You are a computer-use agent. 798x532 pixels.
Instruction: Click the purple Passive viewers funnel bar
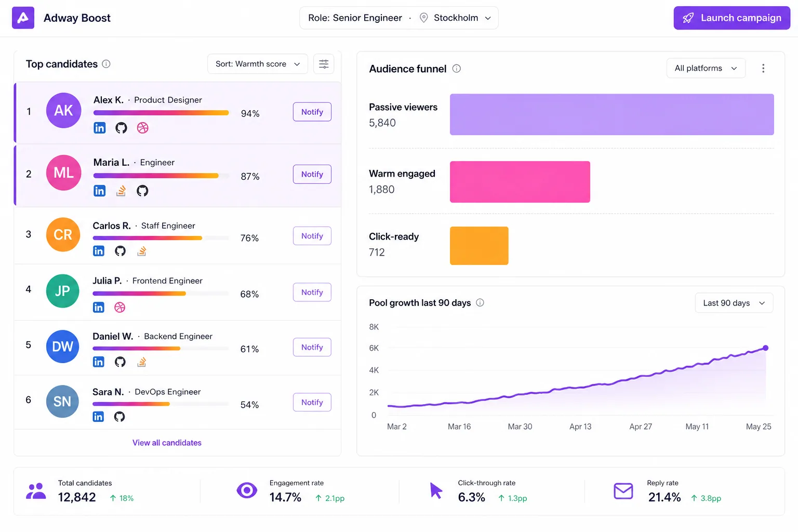coord(612,114)
